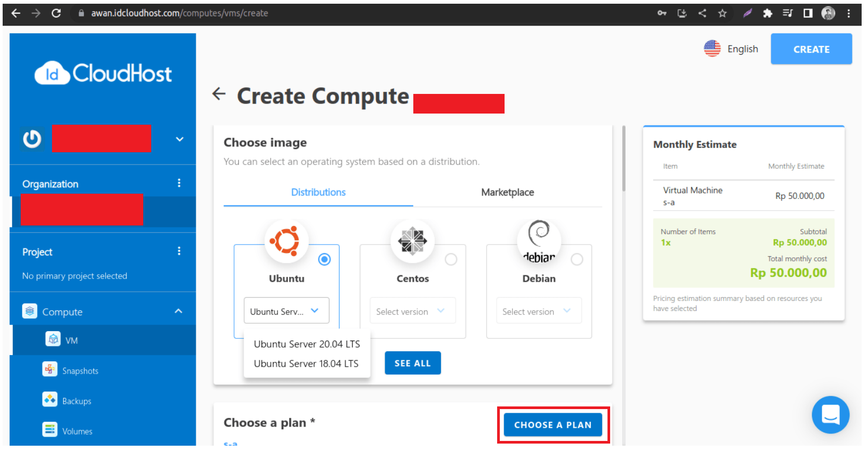Open the Centos Select version dropdown

[412, 311]
